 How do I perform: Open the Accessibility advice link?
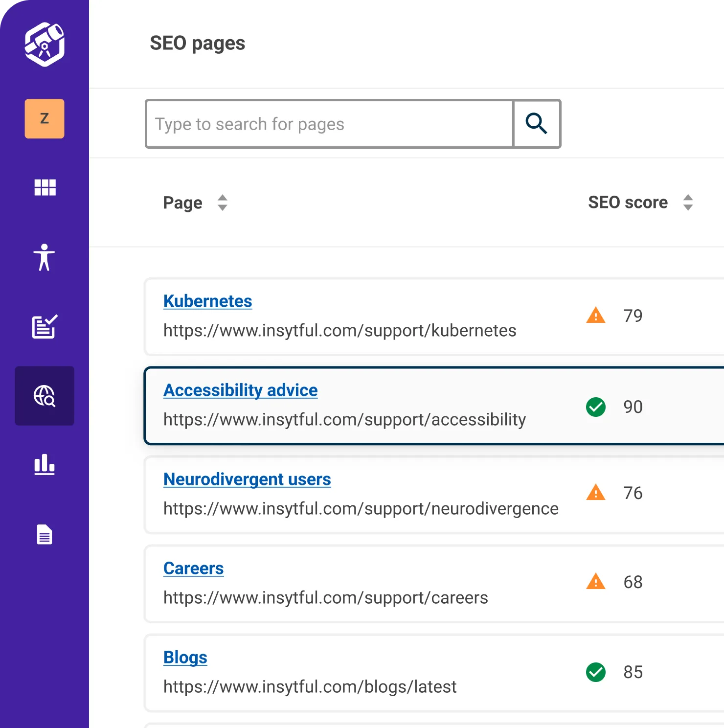240,390
